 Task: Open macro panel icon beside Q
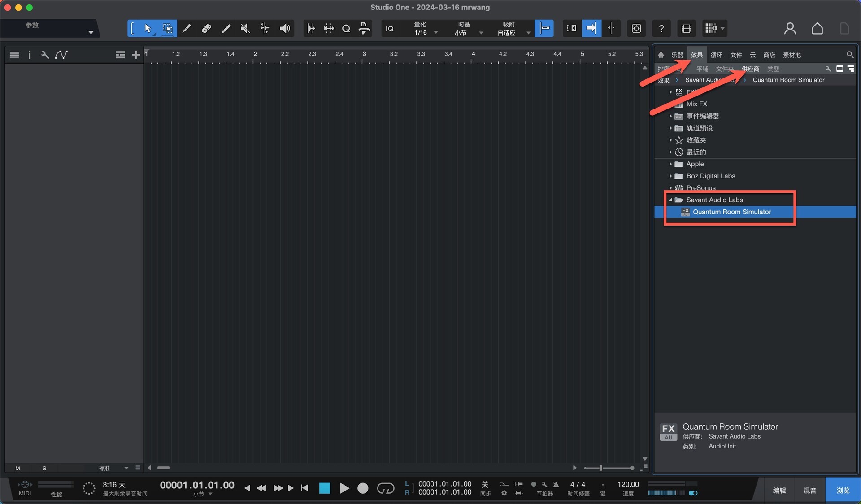coord(365,28)
